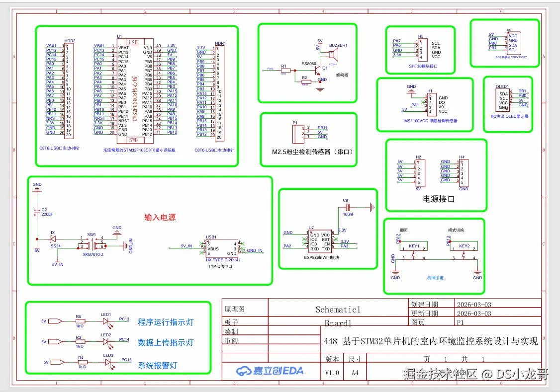Click the 系统报警灯 label
Viewport: 560px width, 392px height.
pyautogui.click(x=158, y=365)
